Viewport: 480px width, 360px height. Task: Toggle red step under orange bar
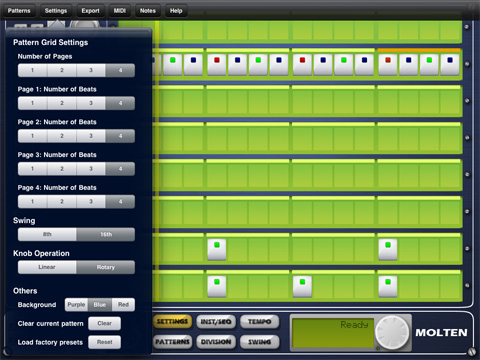point(388,65)
